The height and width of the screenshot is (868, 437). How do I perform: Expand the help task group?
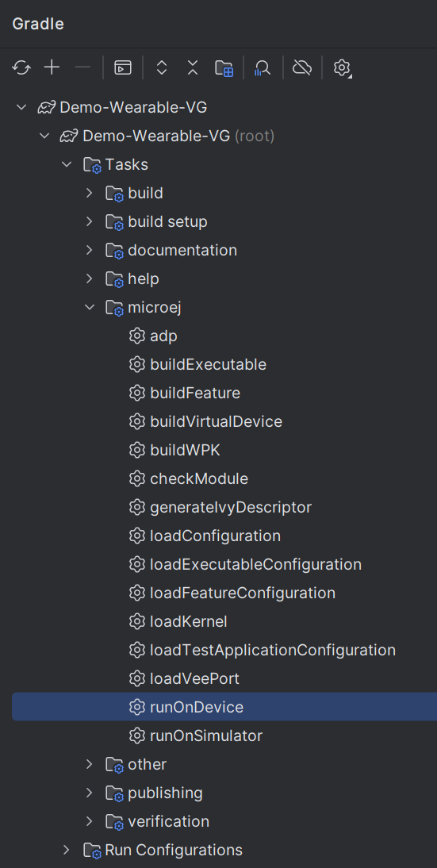click(x=89, y=279)
